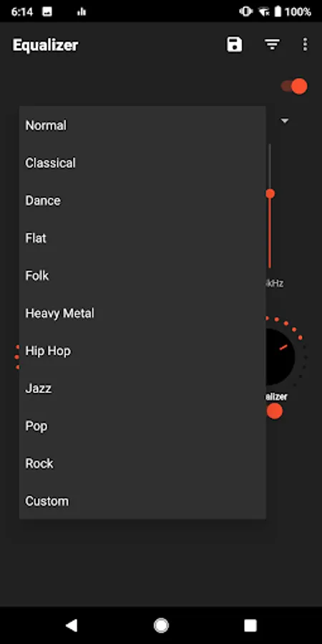The width and height of the screenshot is (322, 644).
Task: Save the current equalizer preset
Action: pyautogui.click(x=235, y=44)
